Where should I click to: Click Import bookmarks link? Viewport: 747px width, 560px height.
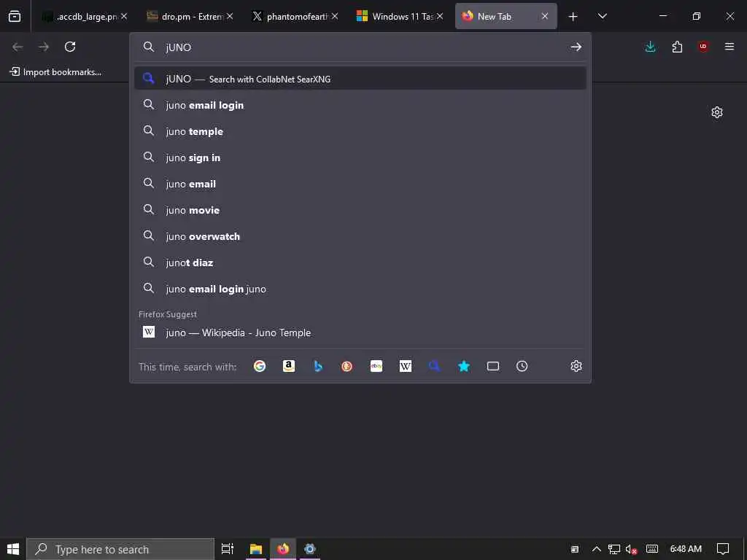pos(55,72)
